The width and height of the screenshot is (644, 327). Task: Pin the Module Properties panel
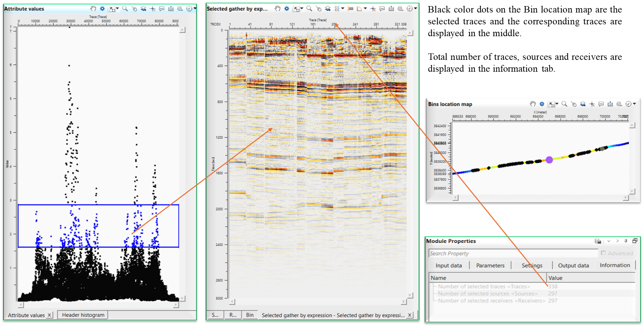click(626, 241)
